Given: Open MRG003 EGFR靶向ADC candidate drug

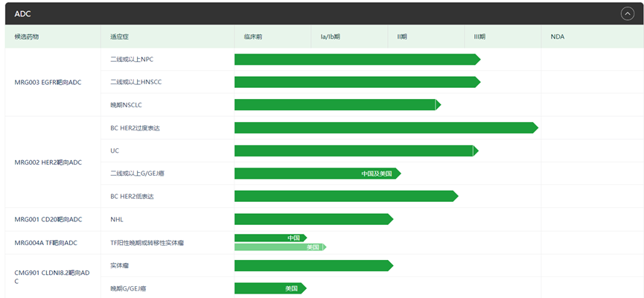Looking at the screenshot, I should coord(48,82).
